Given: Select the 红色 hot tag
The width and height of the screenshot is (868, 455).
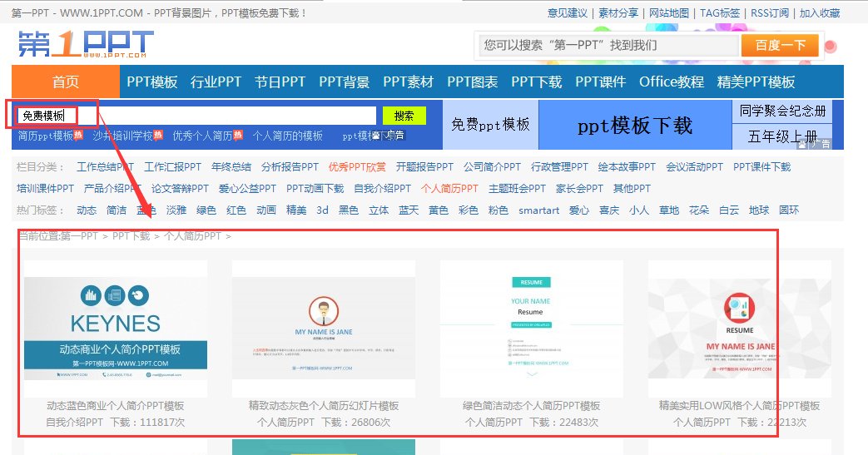Looking at the screenshot, I should pos(236,210).
